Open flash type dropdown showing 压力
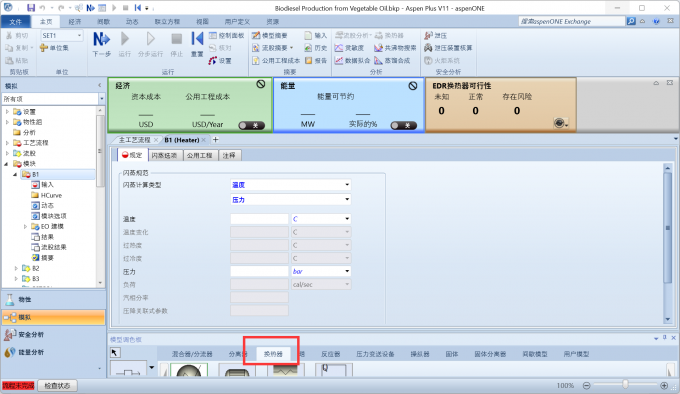The height and width of the screenshot is (394, 680). tap(347, 200)
